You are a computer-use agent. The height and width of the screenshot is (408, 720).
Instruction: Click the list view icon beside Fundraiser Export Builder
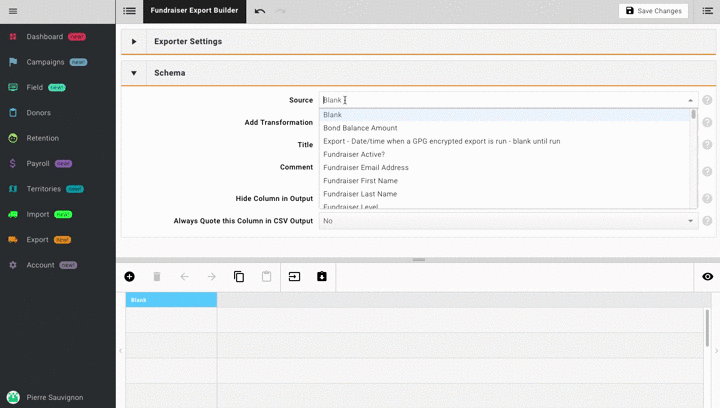129,11
